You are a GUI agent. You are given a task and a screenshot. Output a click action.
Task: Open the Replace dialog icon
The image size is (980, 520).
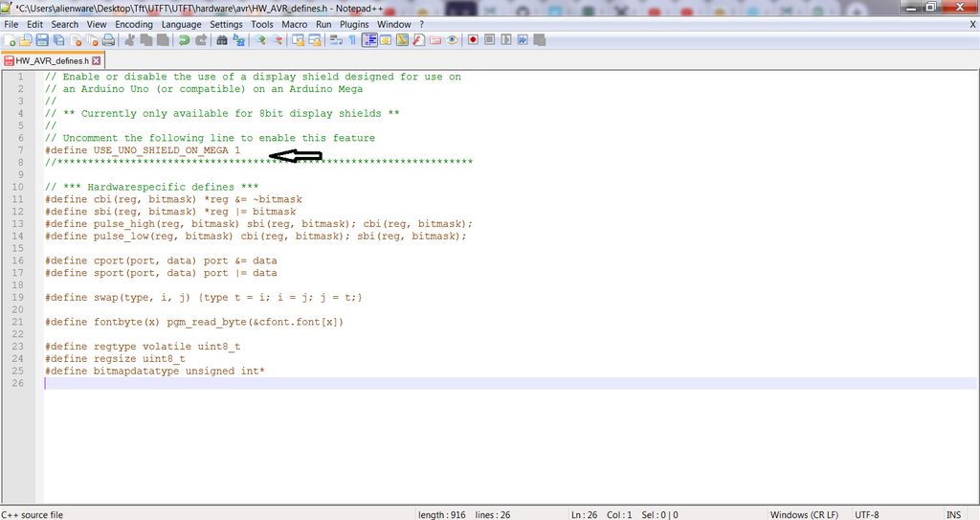(238, 40)
